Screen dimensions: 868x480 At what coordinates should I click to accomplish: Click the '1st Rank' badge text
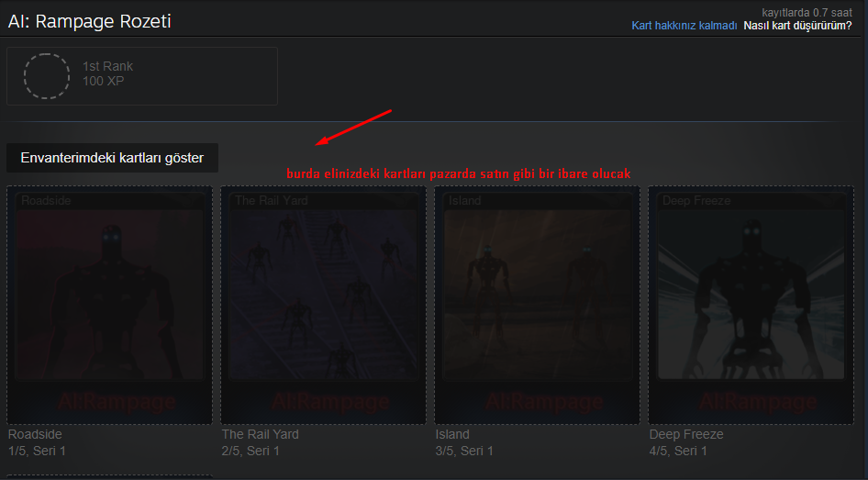point(107,66)
